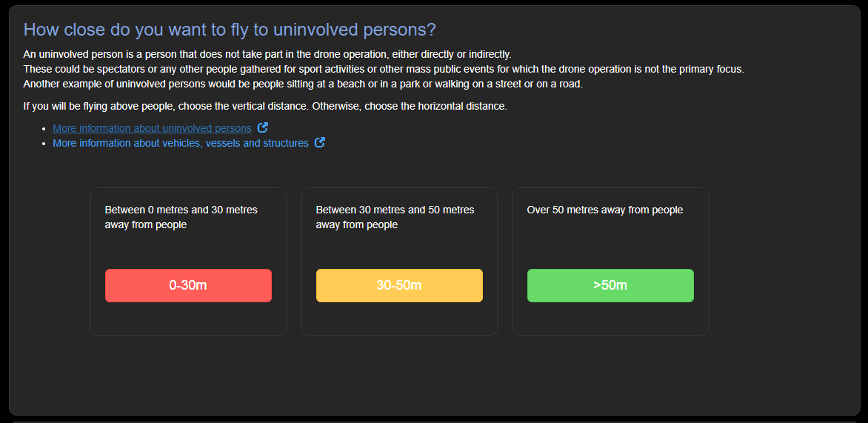Click empty space below the 0-30m button in its card
This screenshot has height=423, width=868.
pos(188,319)
